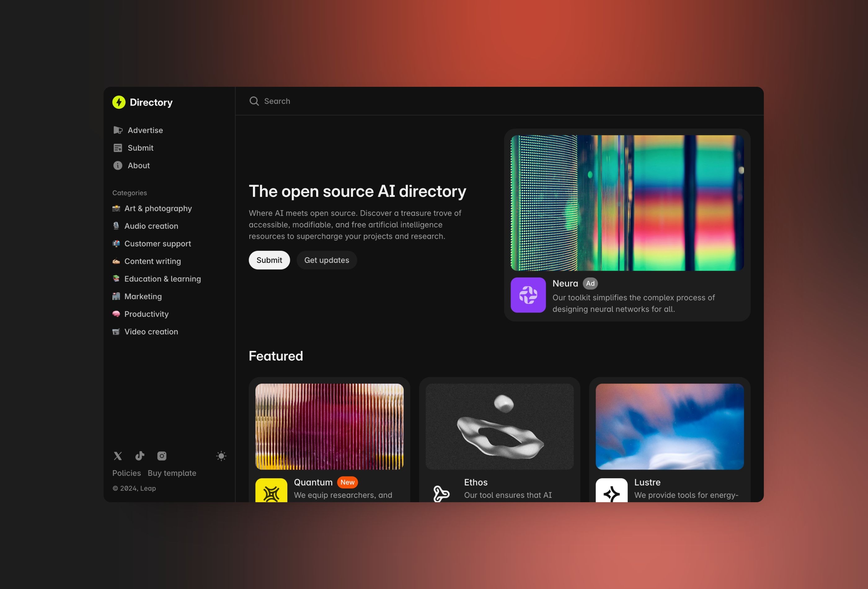The image size is (868, 589).
Task: Click the X social media icon
Action: point(117,455)
